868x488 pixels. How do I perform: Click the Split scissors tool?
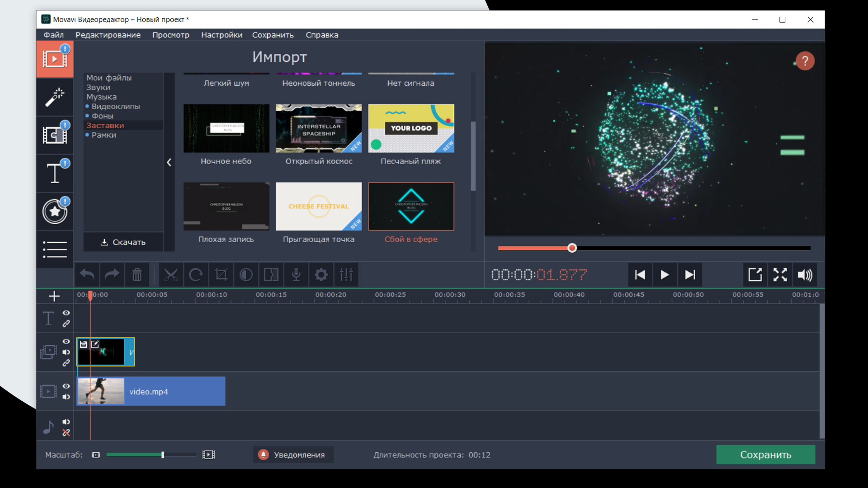(x=171, y=275)
